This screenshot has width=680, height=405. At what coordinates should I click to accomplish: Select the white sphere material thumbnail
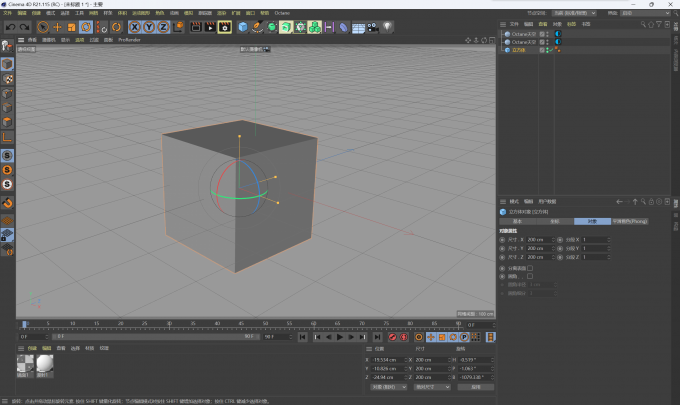(45, 363)
